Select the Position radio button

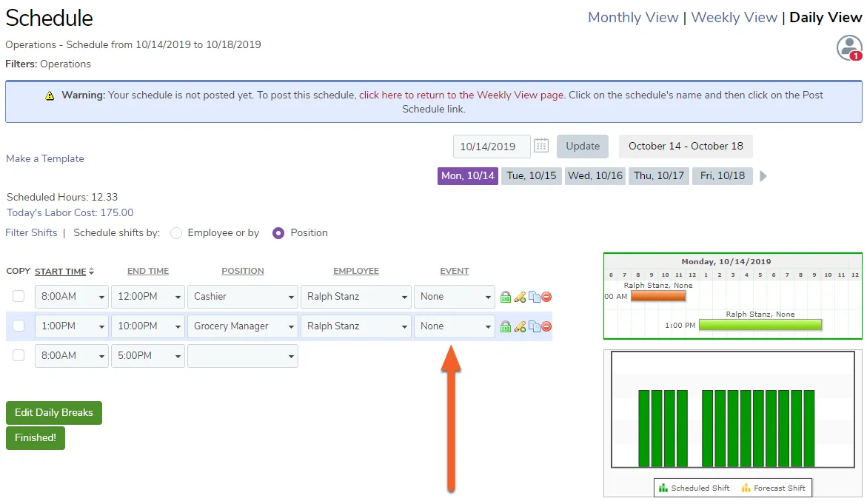coord(278,233)
